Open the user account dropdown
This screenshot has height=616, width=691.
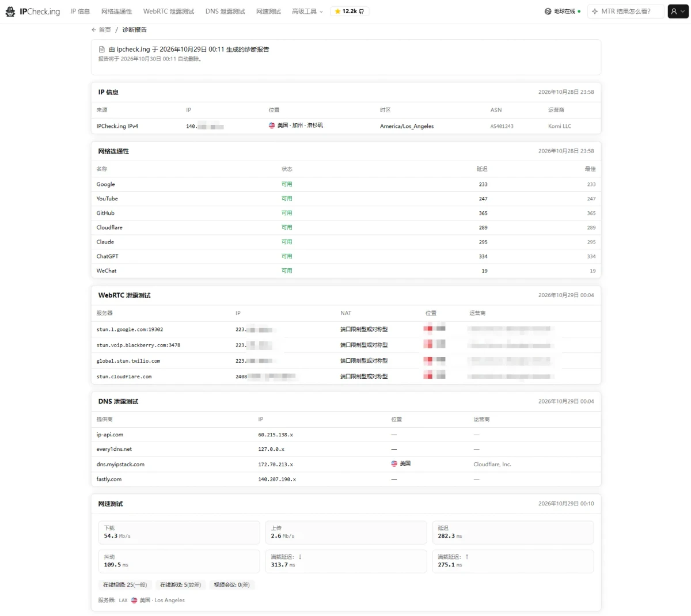pyautogui.click(x=678, y=11)
